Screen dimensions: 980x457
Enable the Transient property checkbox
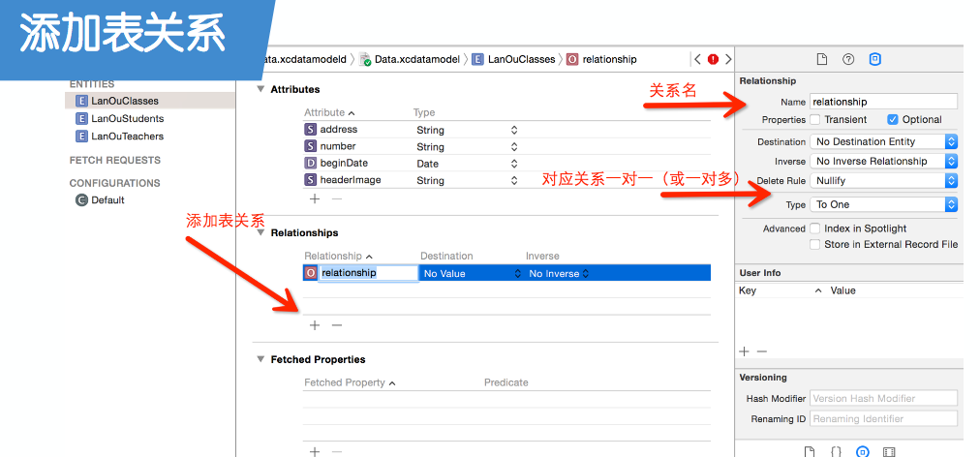pos(815,120)
